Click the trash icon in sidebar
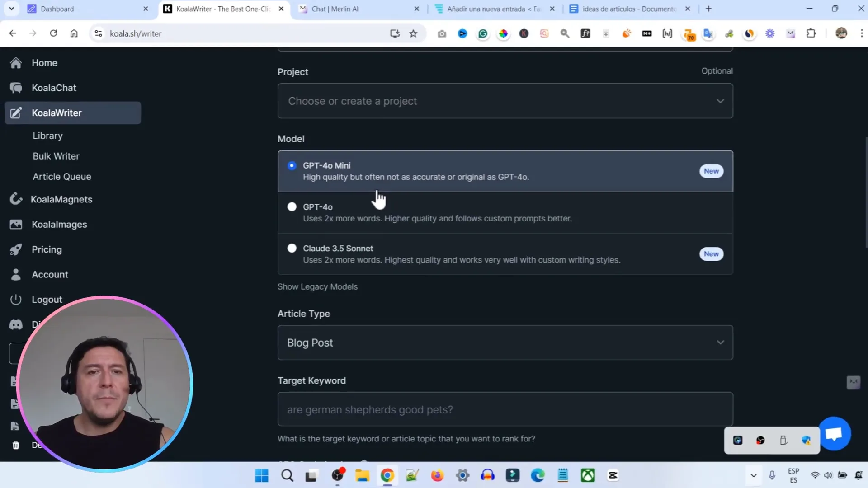 (16, 445)
